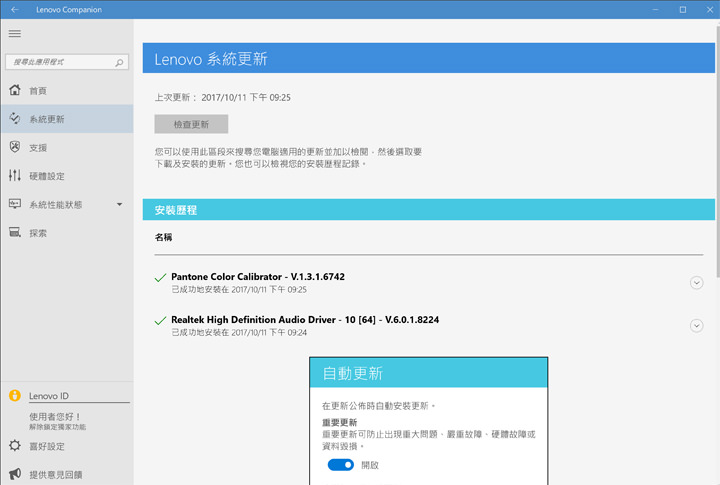Click the back arrow in title bar
Screen dimensions: 720x485
[x=14, y=9]
